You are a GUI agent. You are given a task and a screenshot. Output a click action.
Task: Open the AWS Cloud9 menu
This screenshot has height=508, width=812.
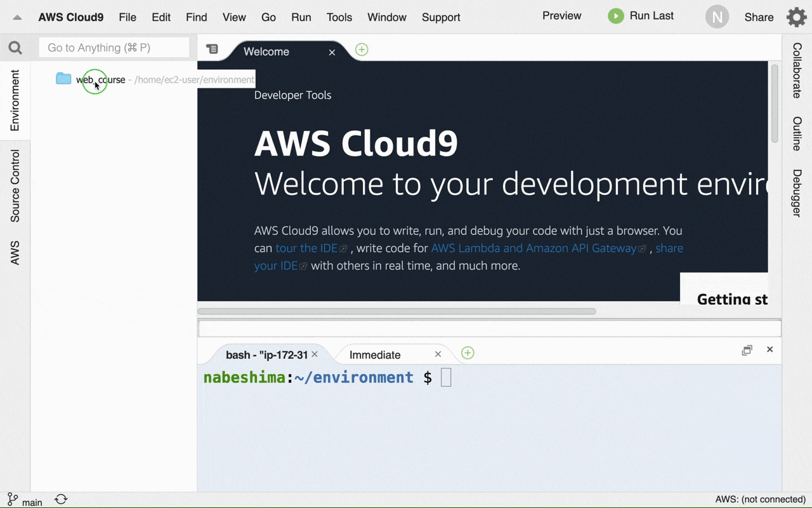click(70, 17)
